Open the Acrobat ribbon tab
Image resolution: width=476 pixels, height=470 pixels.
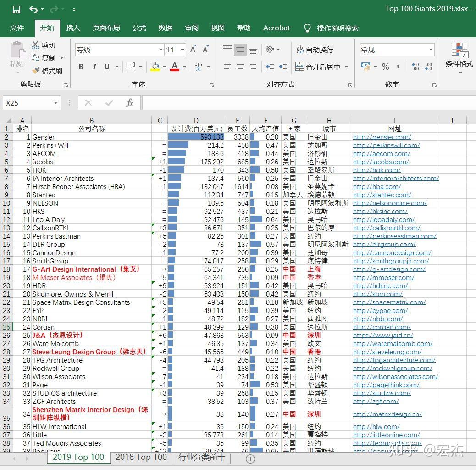277,28
